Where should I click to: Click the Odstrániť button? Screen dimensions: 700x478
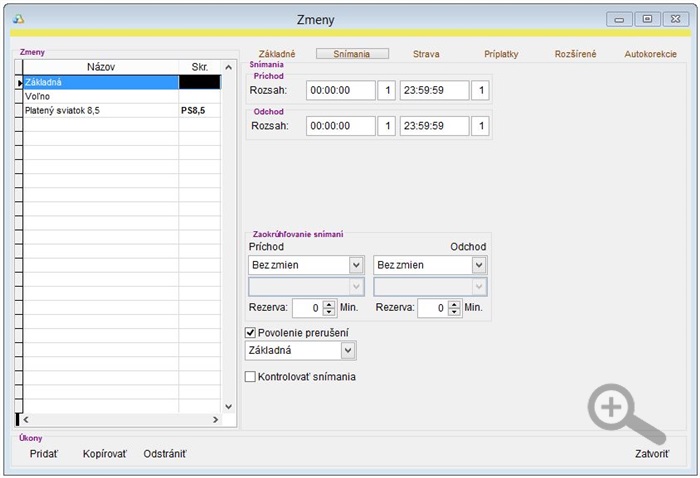click(165, 454)
